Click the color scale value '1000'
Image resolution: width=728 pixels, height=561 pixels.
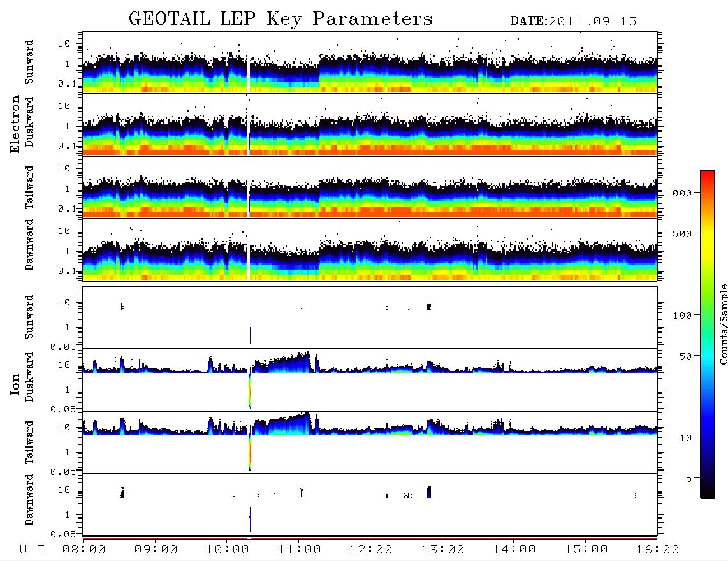(679, 193)
